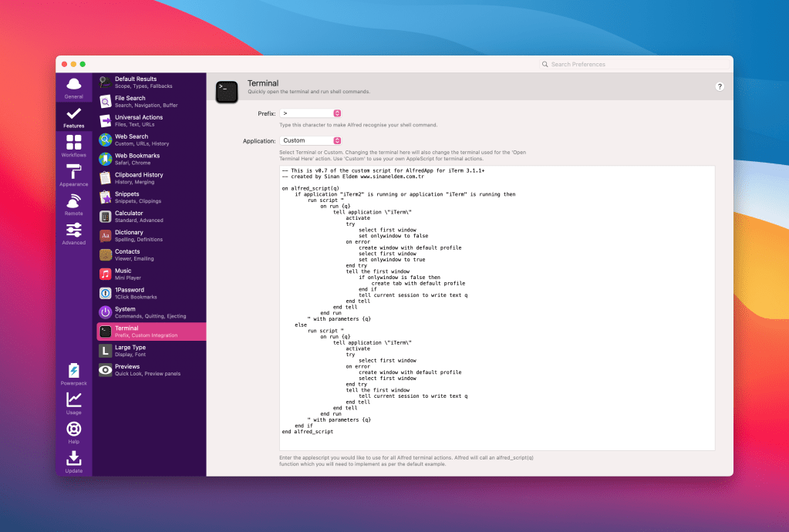The width and height of the screenshot is (789, 532).
Task: Go to the Remote section icon
Action: point(74,204)
